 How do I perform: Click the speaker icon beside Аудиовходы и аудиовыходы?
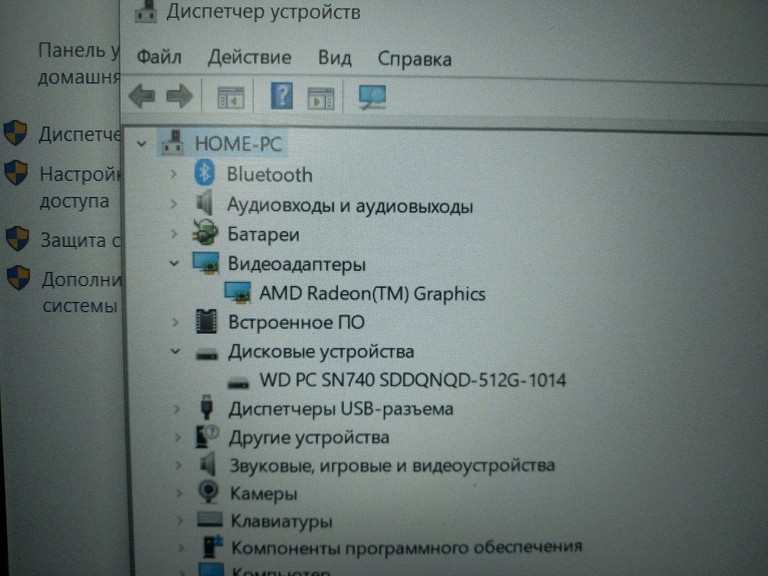(x=205, y=203)
